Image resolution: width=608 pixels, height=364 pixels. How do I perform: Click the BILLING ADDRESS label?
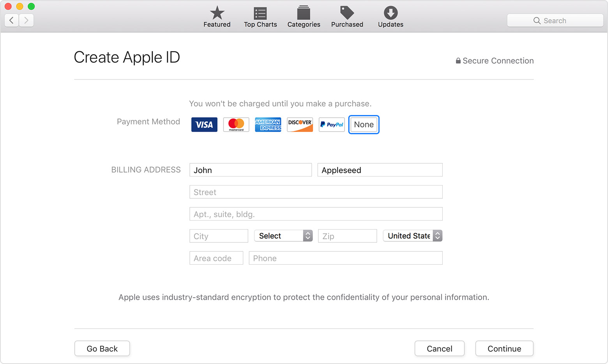pos(146,170)
